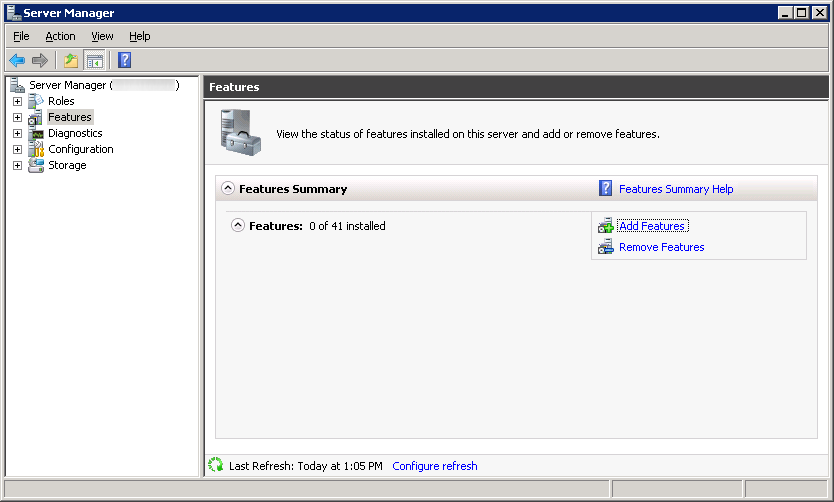Click the toolbar Help question mark icon
The width and height of the screenshot is (834, 502).
coord(124,60)
